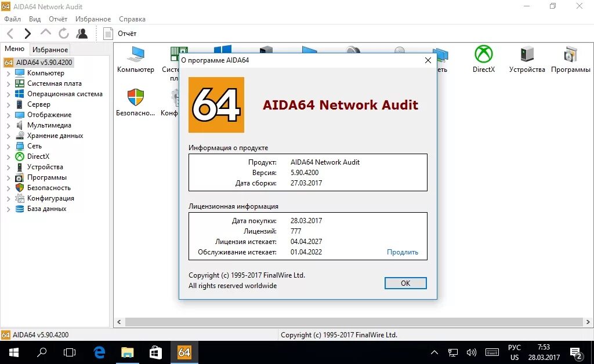
Task: Expand the Сеть tree node
Action: coord(8,147)
